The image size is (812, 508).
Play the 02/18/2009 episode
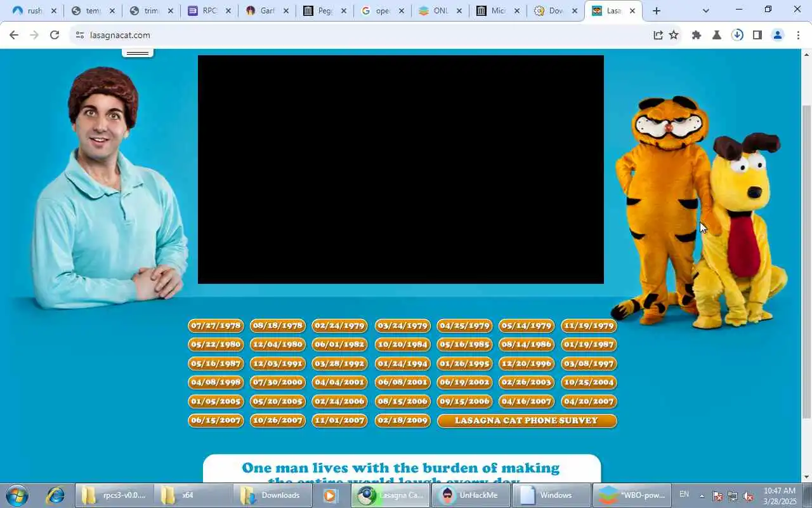[x=402, y=420]
